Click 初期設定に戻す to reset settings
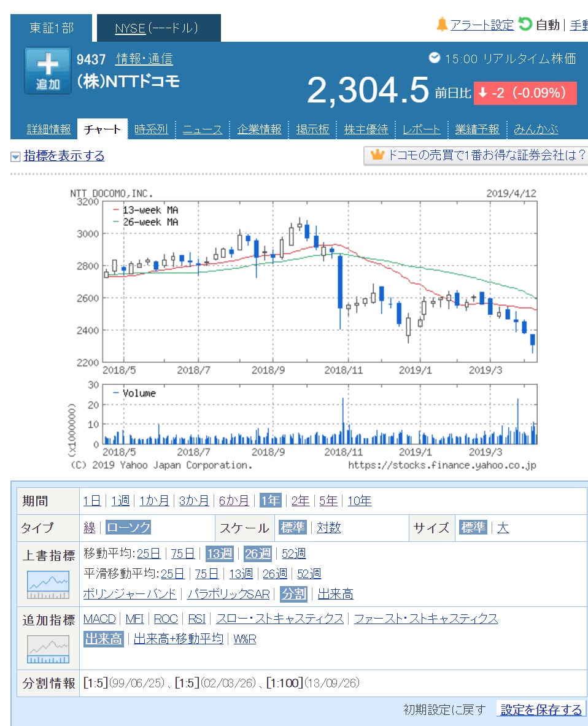 (x=444, y=709)
